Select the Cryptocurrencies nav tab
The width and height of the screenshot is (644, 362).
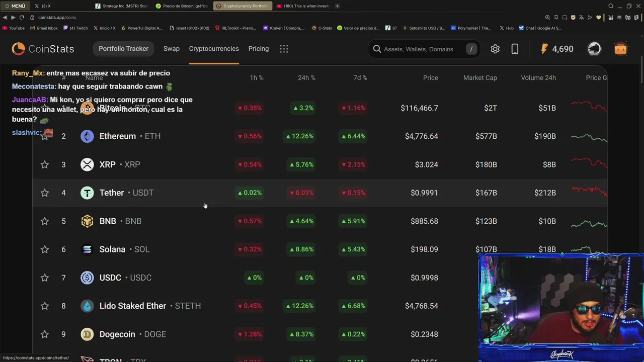point(214,49)
